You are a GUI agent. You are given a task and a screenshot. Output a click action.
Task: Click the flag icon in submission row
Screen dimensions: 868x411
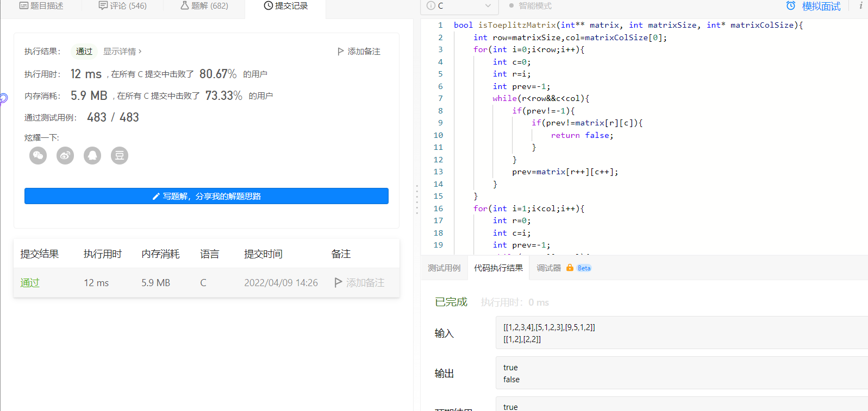click(338, 282)
